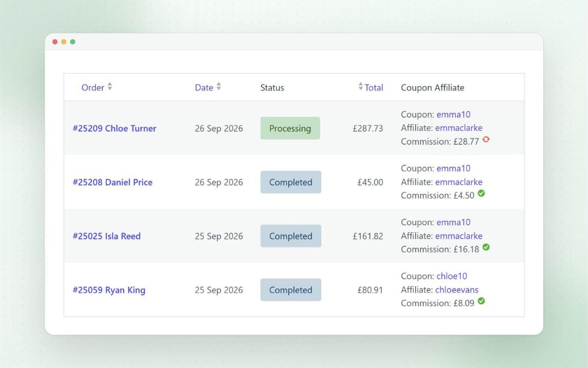Sort the table by Order column

point(93,88)
